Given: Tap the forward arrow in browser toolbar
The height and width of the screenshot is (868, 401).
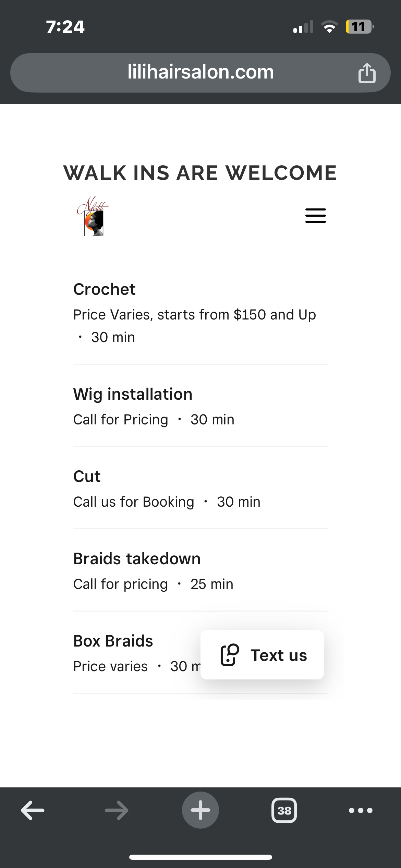Looking at the screenshot, I should tap(117, 810).
